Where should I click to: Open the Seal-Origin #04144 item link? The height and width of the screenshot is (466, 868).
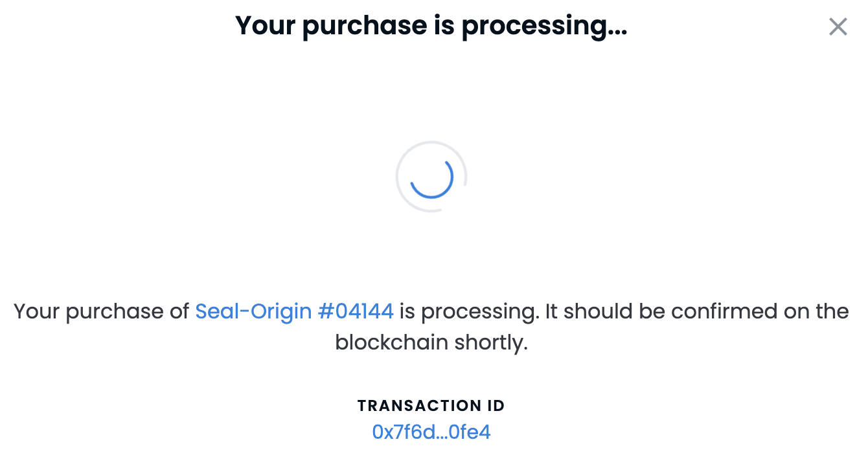tap(294, 311)
